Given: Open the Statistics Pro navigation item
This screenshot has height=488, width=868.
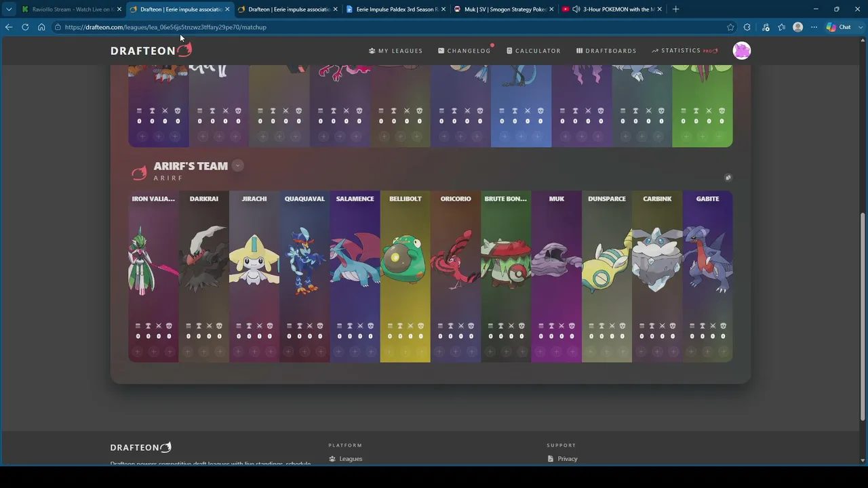Looking at the screenshot, I should tap(684, 51).
